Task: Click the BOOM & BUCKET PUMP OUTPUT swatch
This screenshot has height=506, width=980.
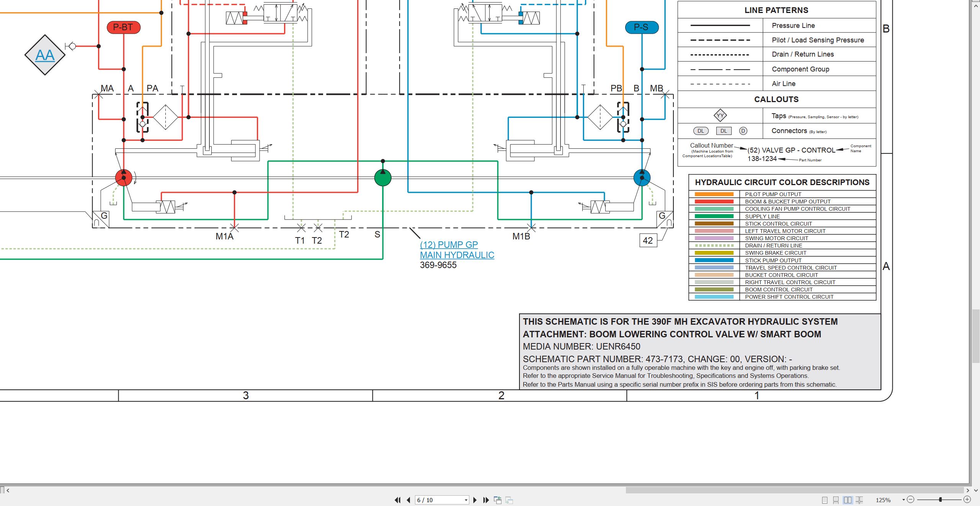Action: click(714, 202)
